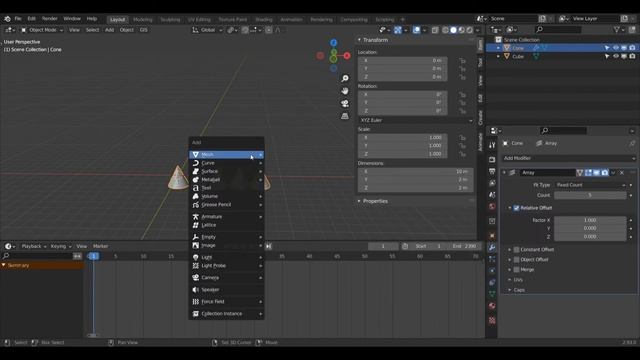Screen dimensions: 640x360
Task: Open the Texture properties checker icon
Action: click(492, 320)
